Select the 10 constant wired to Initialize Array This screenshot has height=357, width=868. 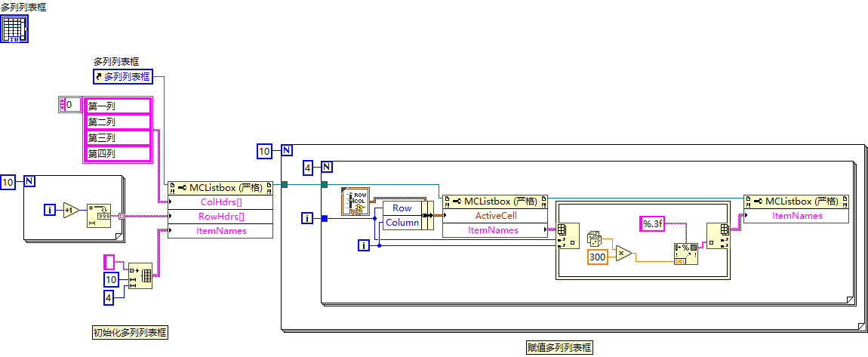coord(111,279)
